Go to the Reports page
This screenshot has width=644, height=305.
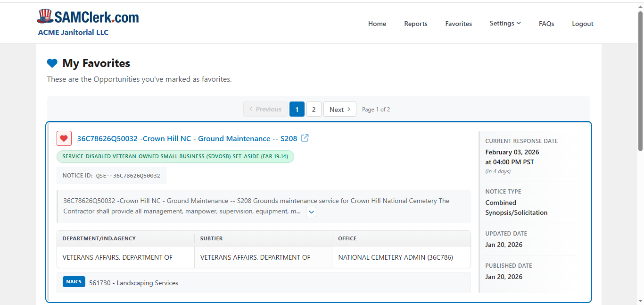coord(415,23)
